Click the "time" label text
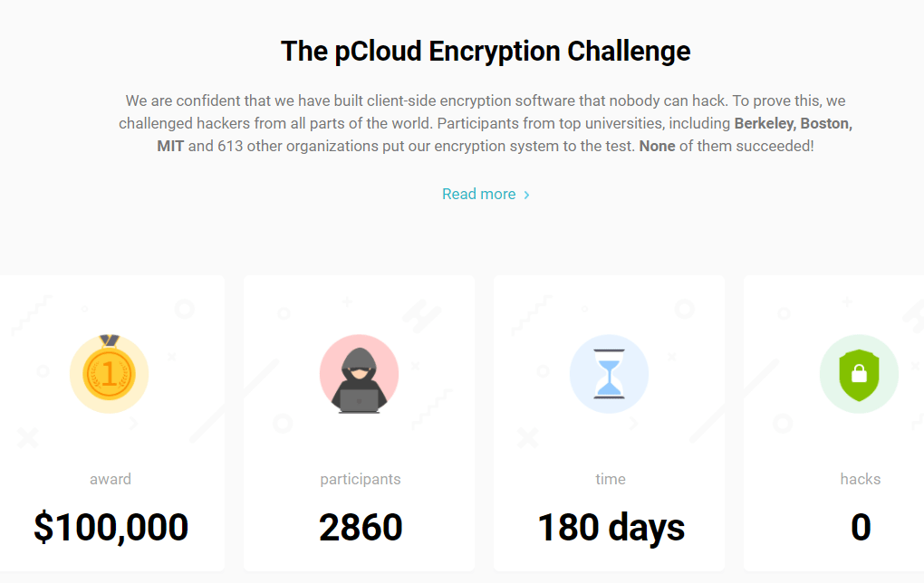This screenshot has width=924, height=583. pyautogui.click(x=610, y=479)
